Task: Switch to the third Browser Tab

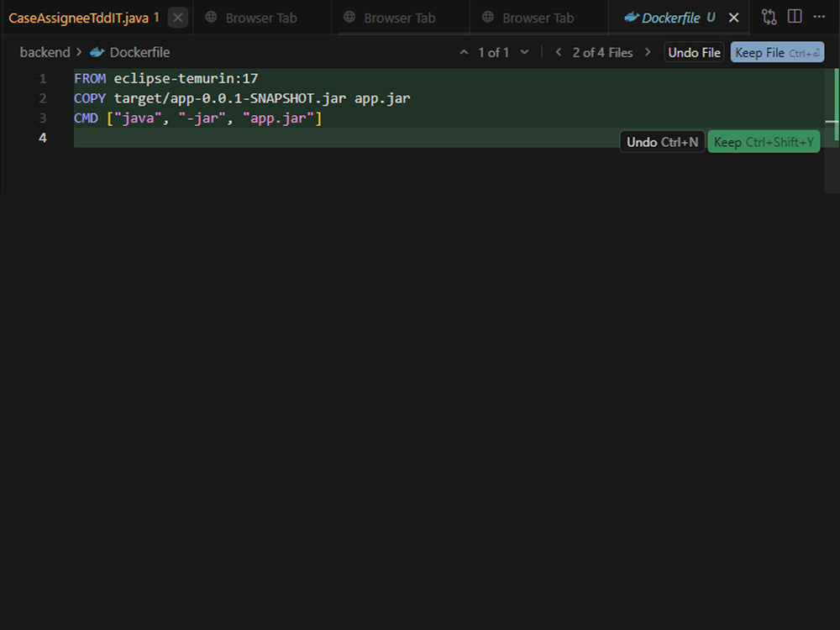Action: click(x=538, y=18)
